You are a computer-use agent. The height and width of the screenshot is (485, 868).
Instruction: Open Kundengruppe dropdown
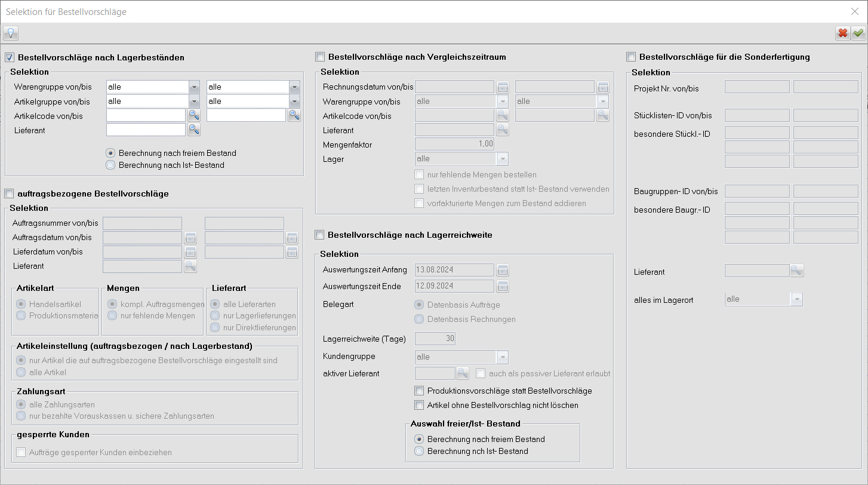503,357
